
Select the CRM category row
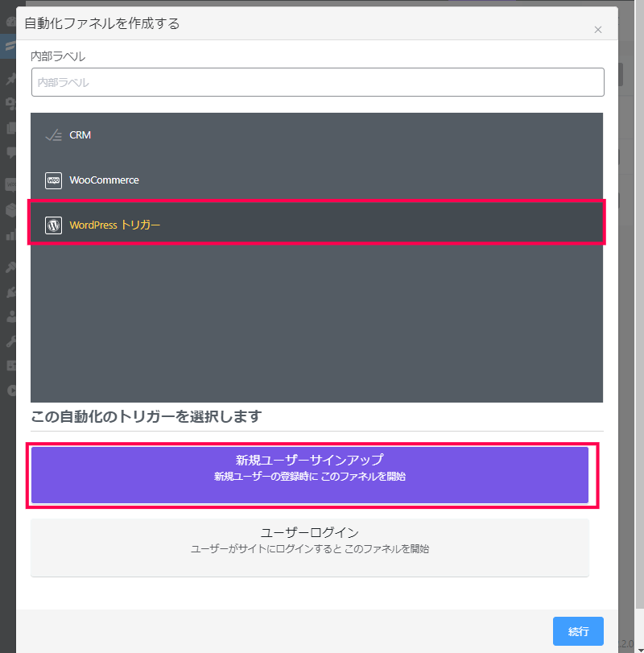pos(317,135)
